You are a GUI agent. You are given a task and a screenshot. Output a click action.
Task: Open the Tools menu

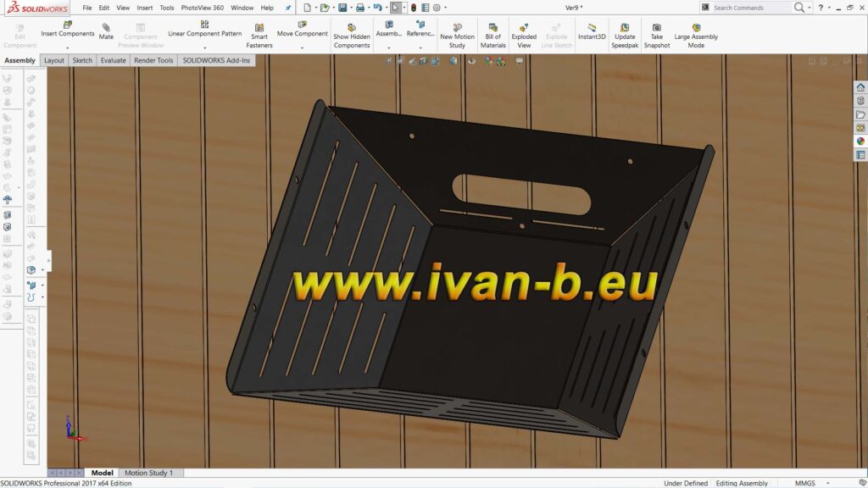[x=167, y=8]
